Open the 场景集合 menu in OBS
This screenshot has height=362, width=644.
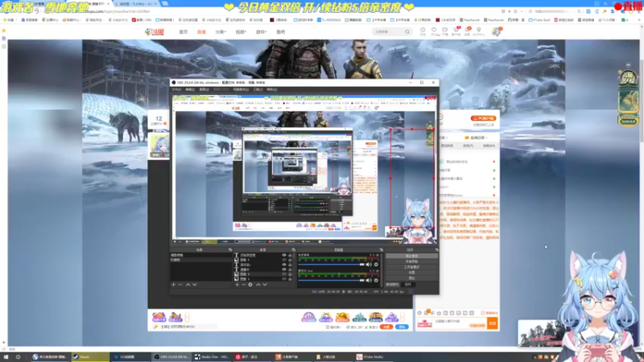coord(241,89)
